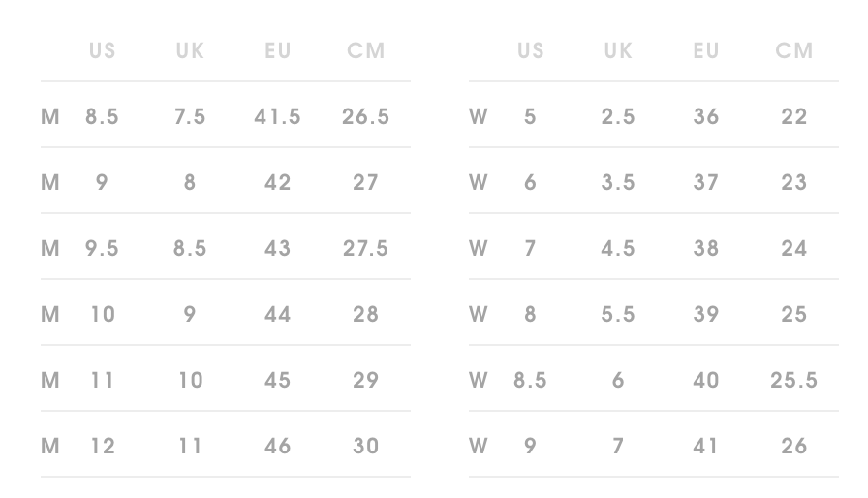
Task: Select the EU size 44 cell
Action: (277, 314)
